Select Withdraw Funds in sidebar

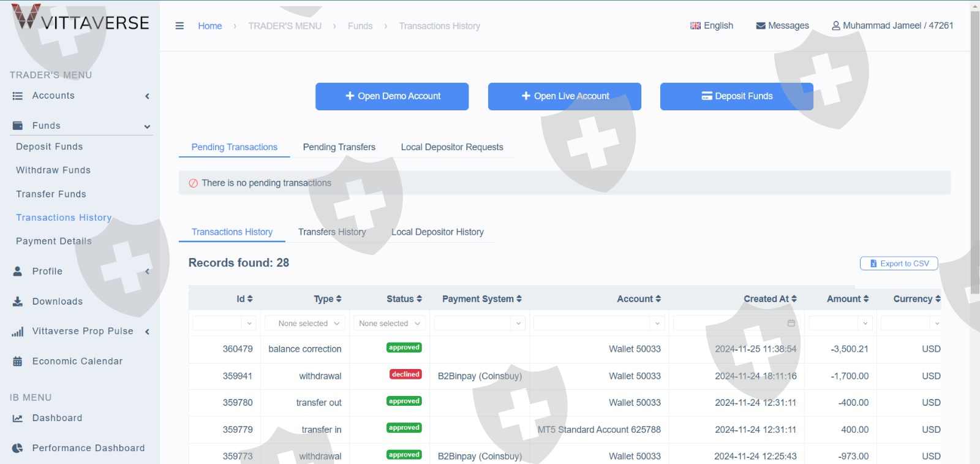coord(53,170)
